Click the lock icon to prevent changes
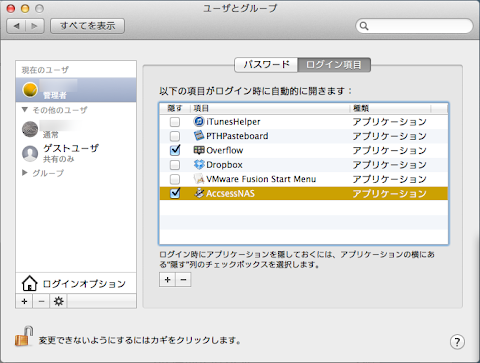 (24, 336)
